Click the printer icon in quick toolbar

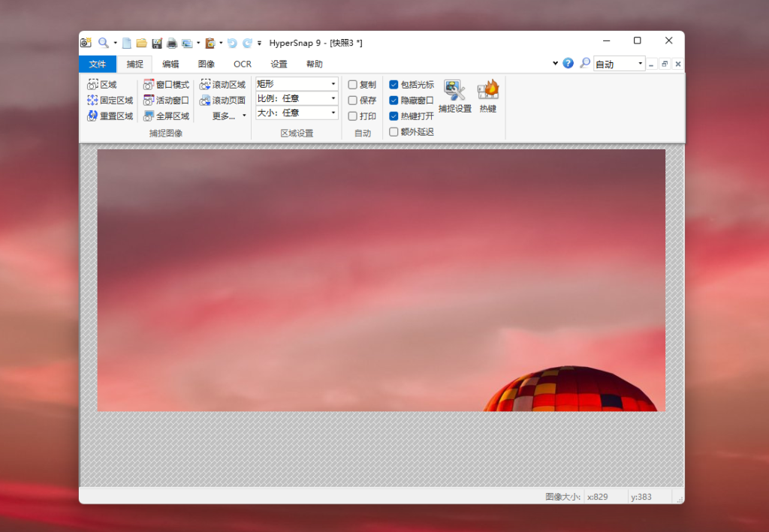pyautogui.click(x=172, y=43)
